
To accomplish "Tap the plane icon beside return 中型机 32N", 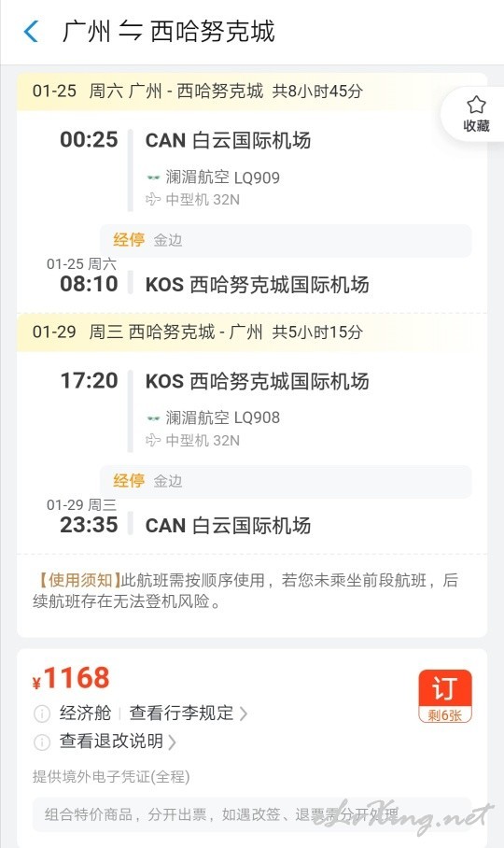I will click(153, 440).
